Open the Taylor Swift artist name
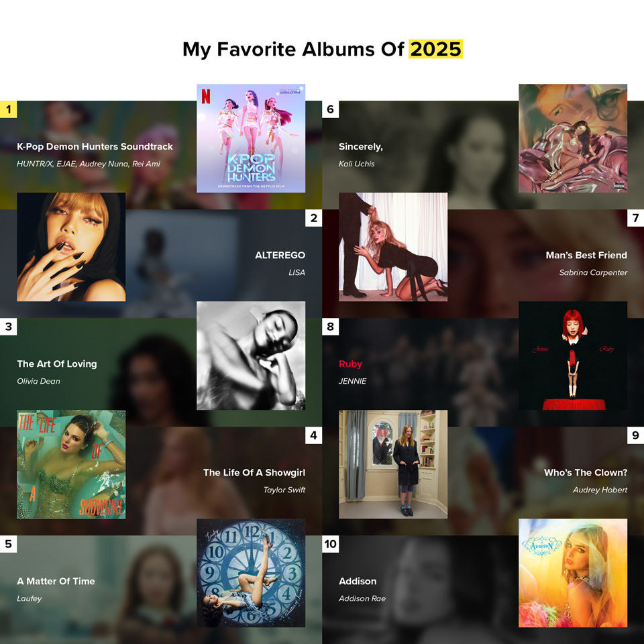The width and height of the screenshot is (644, 644). tap(284, 490)
